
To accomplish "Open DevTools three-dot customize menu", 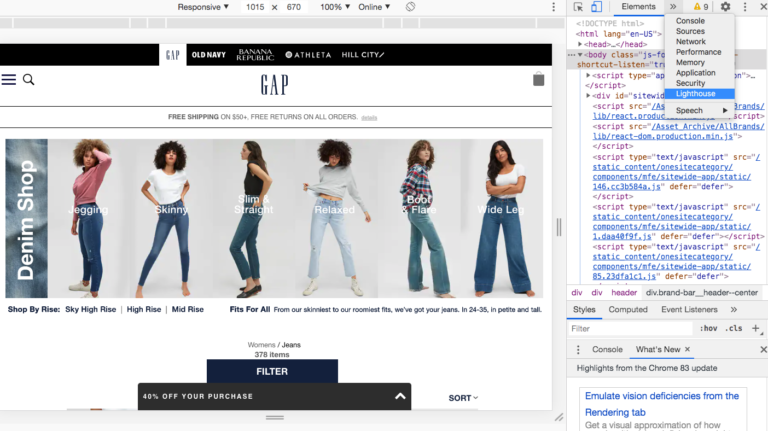I will tap(745, 7).
